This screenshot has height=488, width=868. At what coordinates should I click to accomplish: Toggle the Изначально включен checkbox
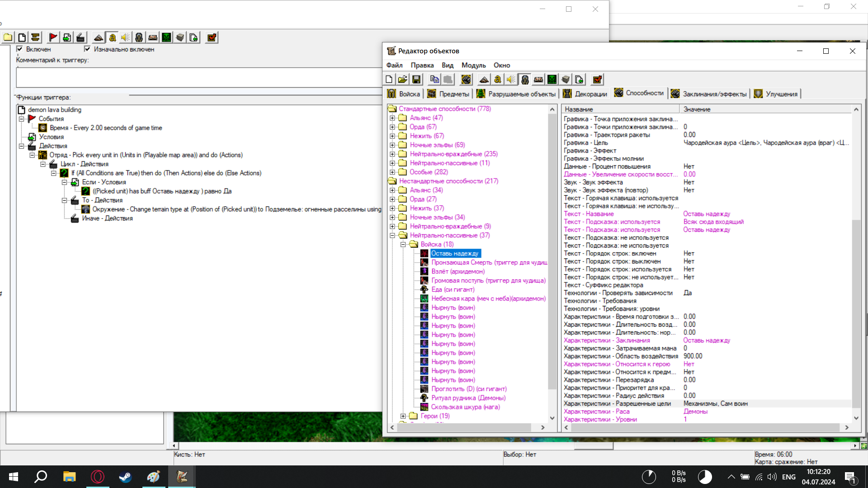(87, 49)
